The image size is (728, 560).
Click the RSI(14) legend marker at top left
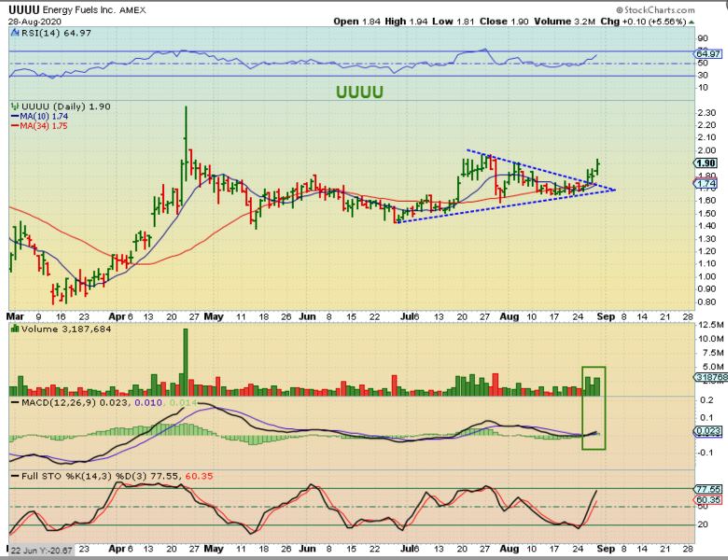coord(13,35)
